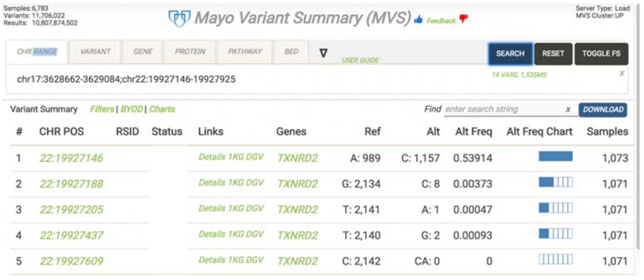Toggle fullscreen with TOGGLE FS
This screenshot has width=644, height=280.
[x=601, y=54]
